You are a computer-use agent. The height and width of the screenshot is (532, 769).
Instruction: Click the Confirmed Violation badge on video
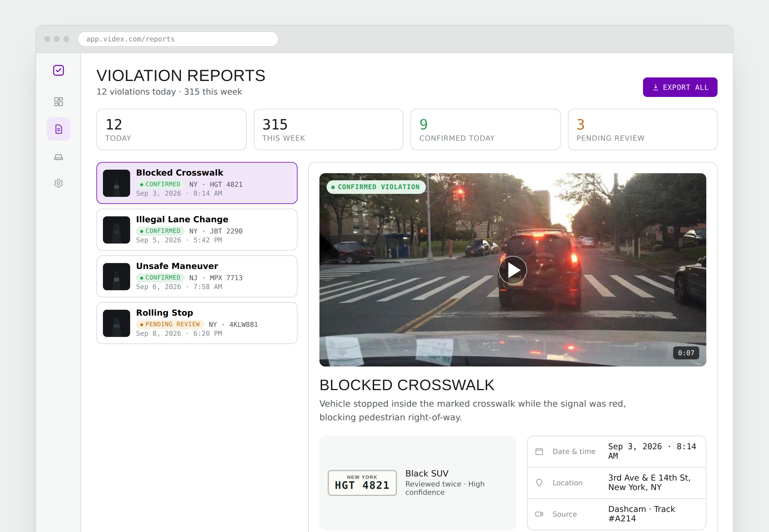pos(376,187)
